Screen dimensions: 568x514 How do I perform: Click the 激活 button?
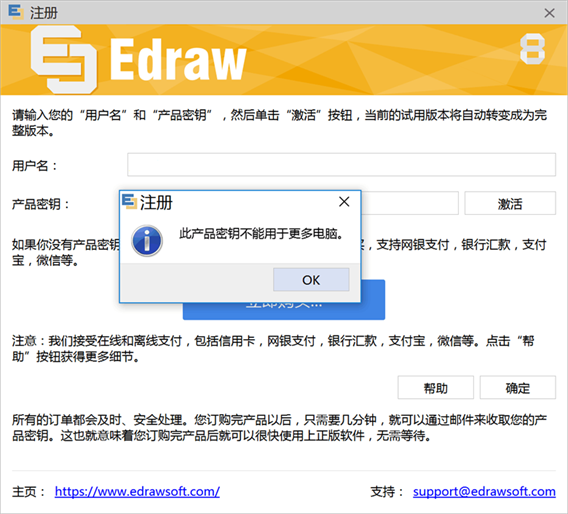(510, 203)
